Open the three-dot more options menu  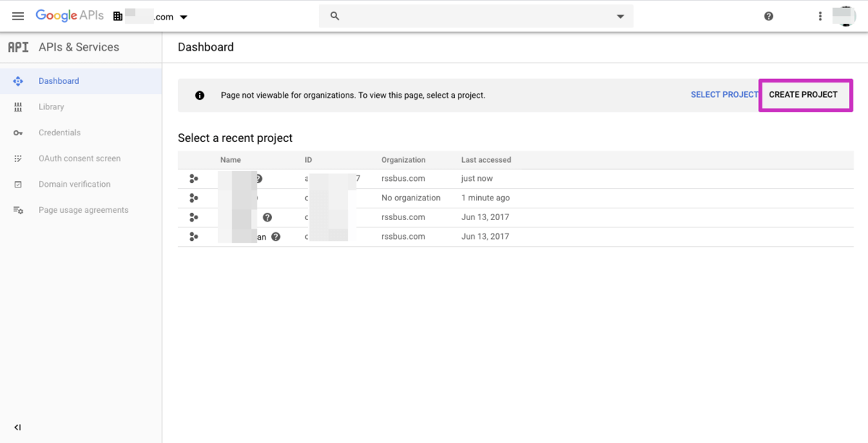pyautogui.click(x=820, y=16)
